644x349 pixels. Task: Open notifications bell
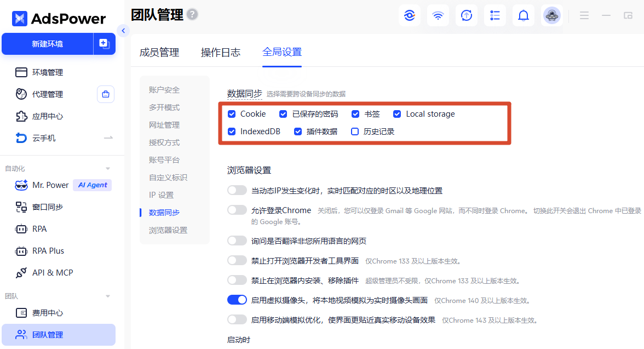click(524, 16)
